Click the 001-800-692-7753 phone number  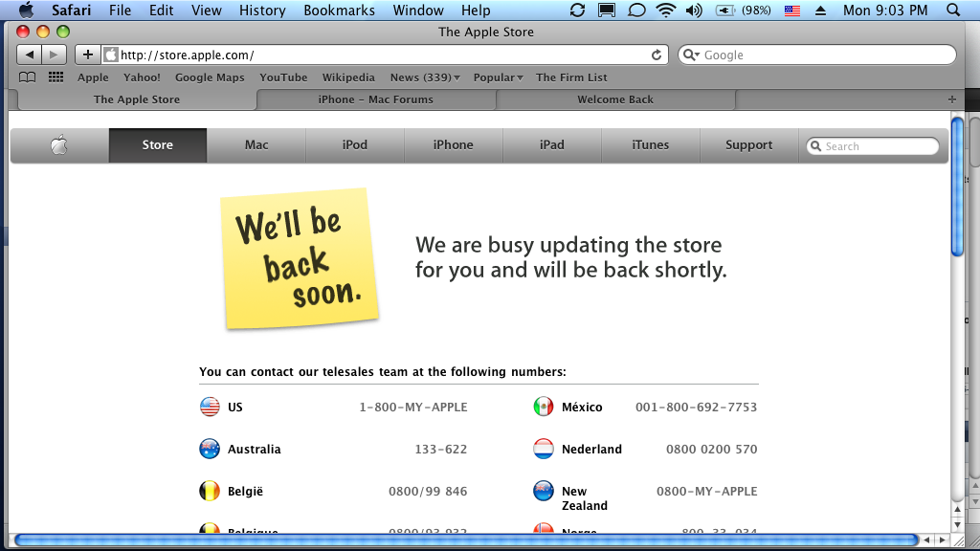(x=697, y=407)
